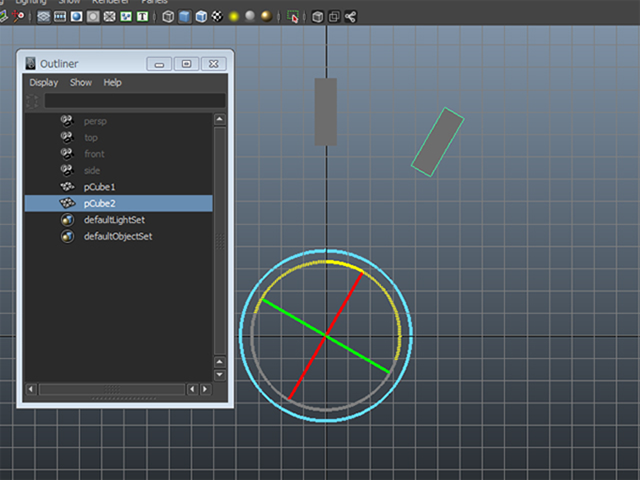This screenshot has height=480, width=640.
Task: Click the isolate select icon
Action: (293, 17)
